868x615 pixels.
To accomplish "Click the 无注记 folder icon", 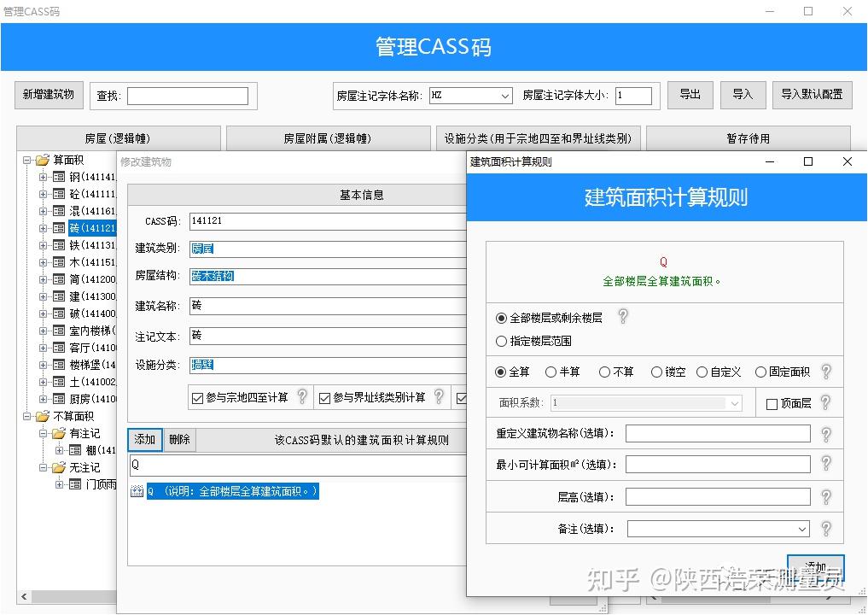I will click(59, 467).
